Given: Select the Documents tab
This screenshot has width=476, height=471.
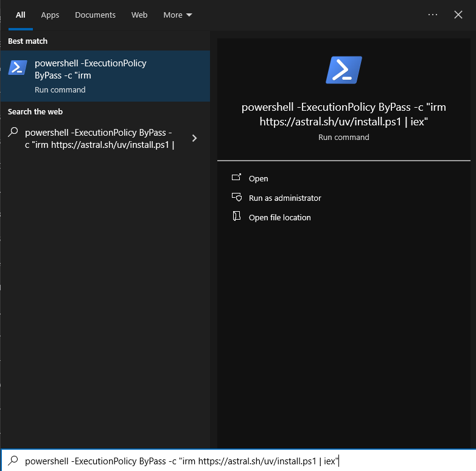Looking at the screenshot, I should coord(95,15).
